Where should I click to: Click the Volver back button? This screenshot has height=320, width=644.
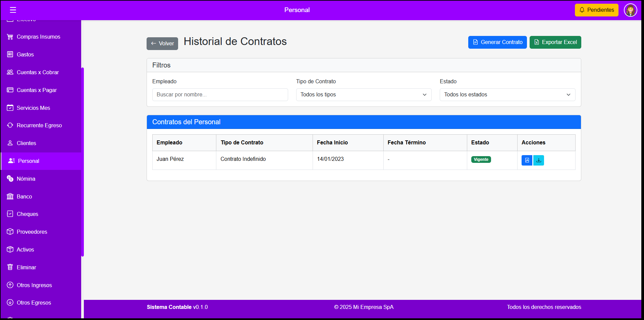pyautogui.click(x=162, y=44)
